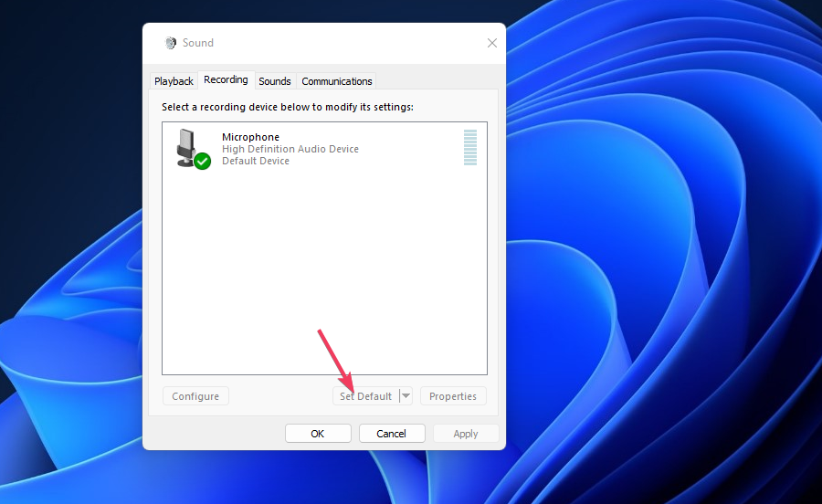This screenshot has height=504, width=822.
Task: Click the Default Device status text
Action: point(256,161)
